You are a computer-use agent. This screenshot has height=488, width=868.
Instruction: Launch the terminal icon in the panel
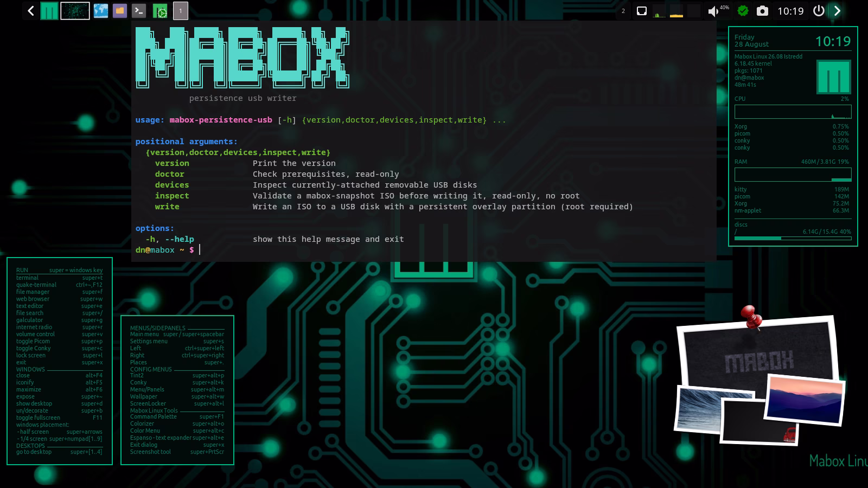(139, 11)
